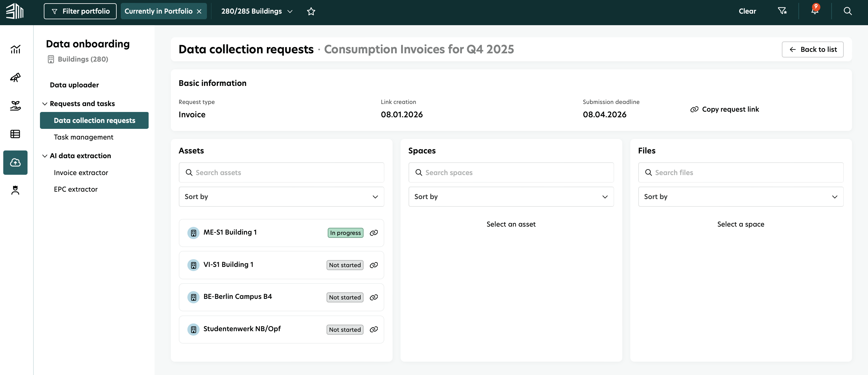Copy link for ME-S1 Building 1
Image resolution: width=868 pixels, height=375 pixels.
(x=374, y=233)
